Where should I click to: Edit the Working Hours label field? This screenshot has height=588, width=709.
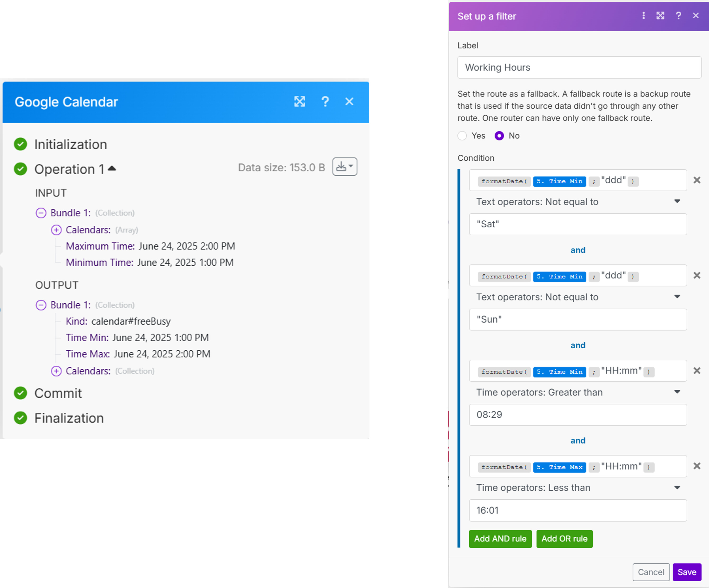coord(579,67)
